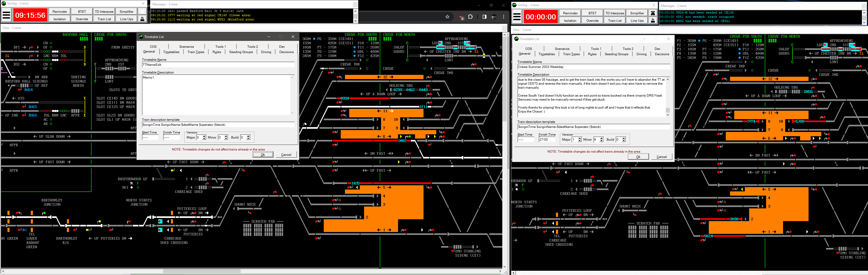868x275 pixels.
Task: Increase Major version in right Timetable List
Action: 580,138
